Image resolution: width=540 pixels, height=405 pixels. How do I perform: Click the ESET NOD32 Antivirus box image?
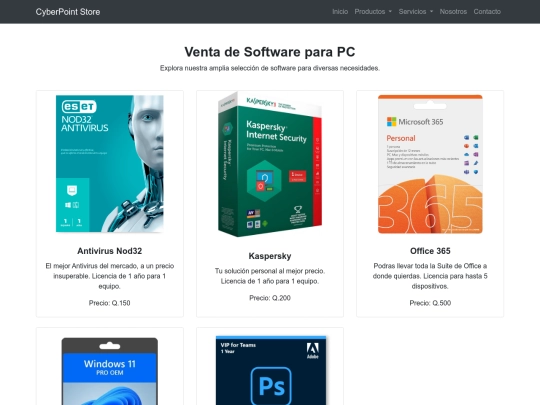coord(110,164)
